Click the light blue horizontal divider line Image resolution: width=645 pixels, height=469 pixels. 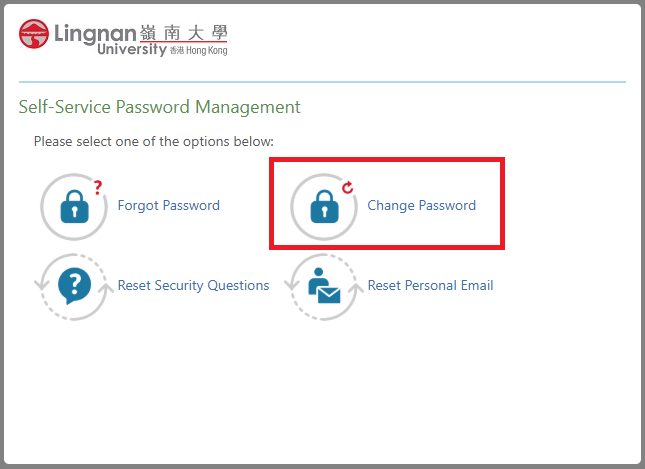coord(322,82)
